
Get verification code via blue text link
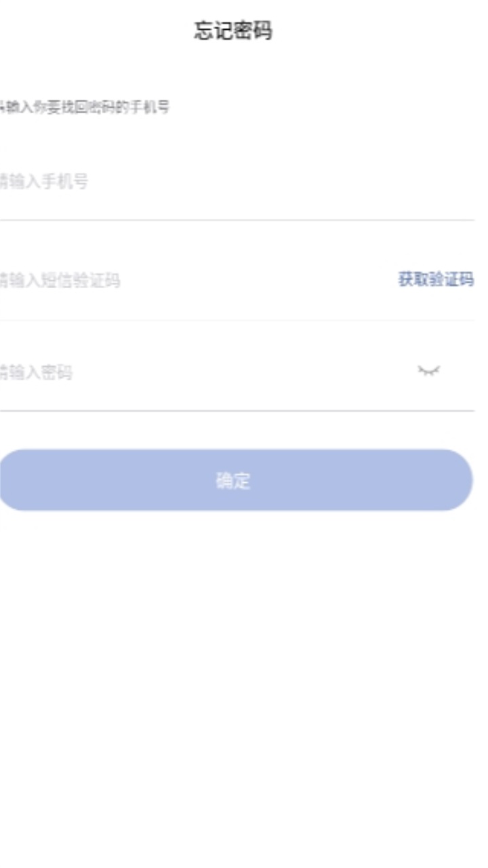tap(435, 279)
